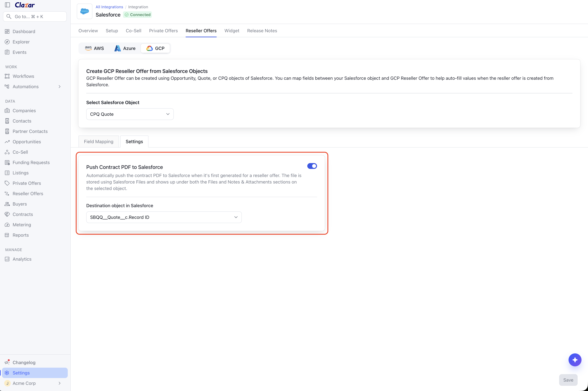Select the GCP cloud provider tab
This screenshot has height=391, width=588.
[x=155, y=48]
